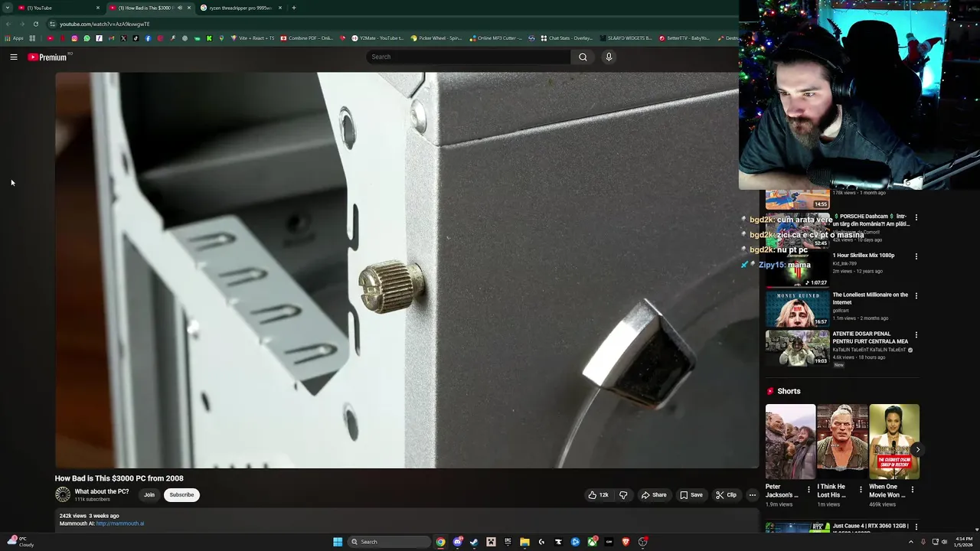Viewport: 980px width, 551px height.
Task: Click the magnifying glass search button
Action: click(583, 57)
